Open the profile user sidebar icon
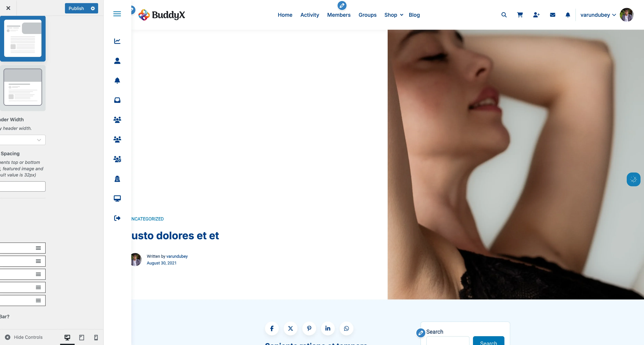The image size is (644, 345). click(x=117, y=61)
